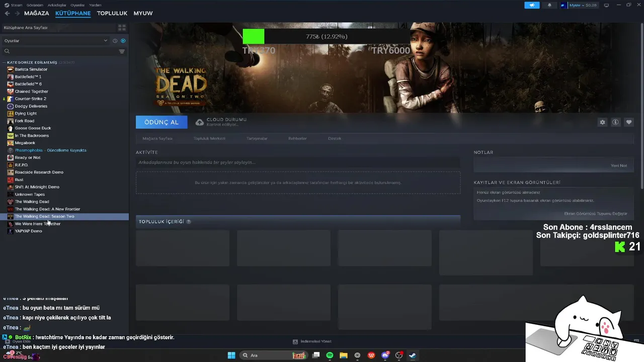The image size is (644, 362).
Task: Open Görünüm menu
Action: coord(35,5)
